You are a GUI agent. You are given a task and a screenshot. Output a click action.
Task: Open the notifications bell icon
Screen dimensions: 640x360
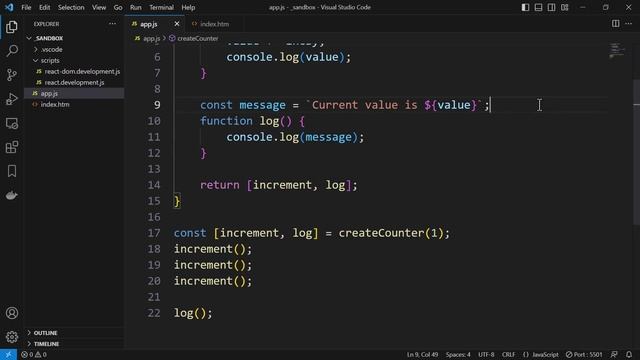pos(629,355)
